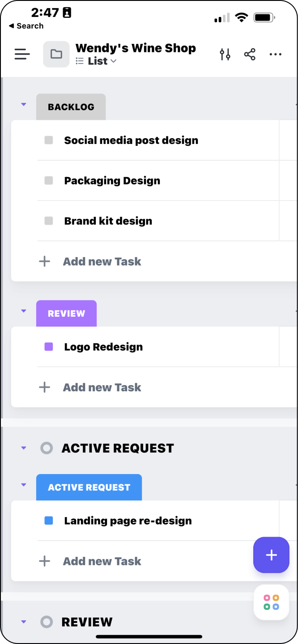Screen dimensions: 298x644
Task: Tap the purple floating plus button
Action: [x=271, y=555]
